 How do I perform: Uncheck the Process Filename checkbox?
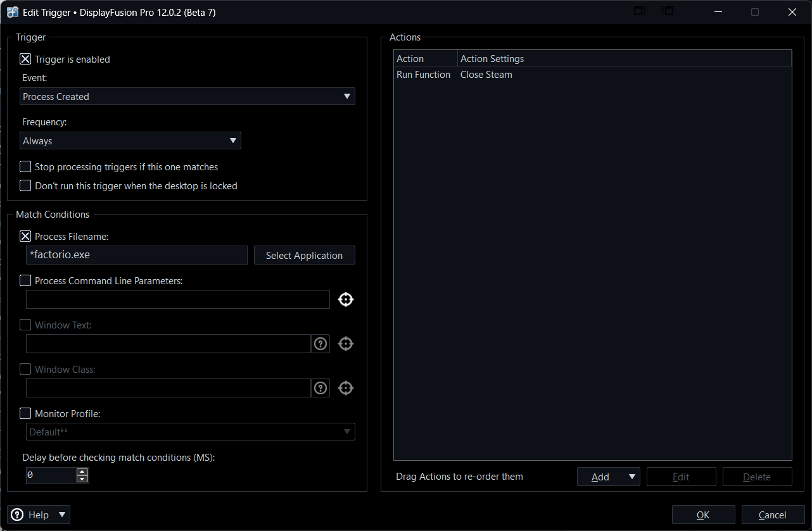pos(25,236)
